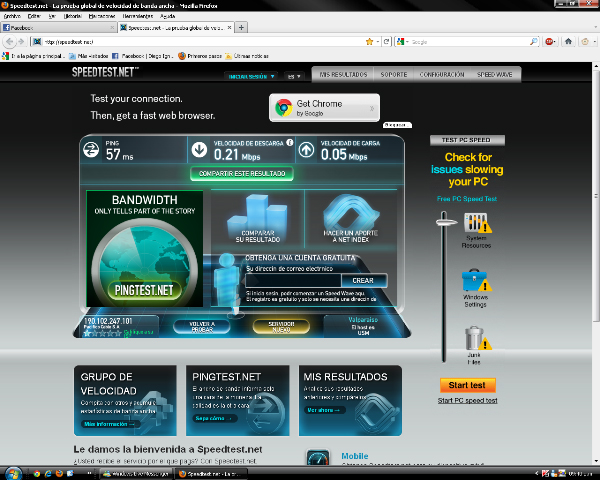600x480 pixels.
Task: Expand the bookmark star dropdown arrow
Action: click(378, 42)
